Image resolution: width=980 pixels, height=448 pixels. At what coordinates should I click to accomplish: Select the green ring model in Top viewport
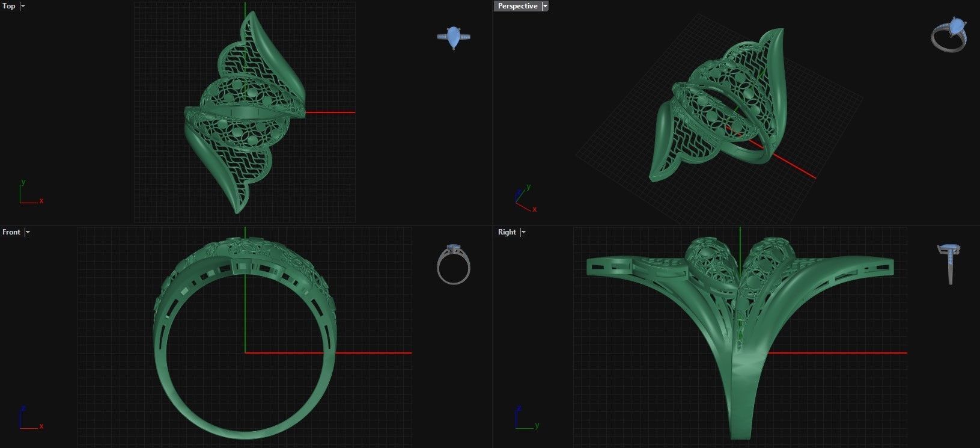point(245,112)
